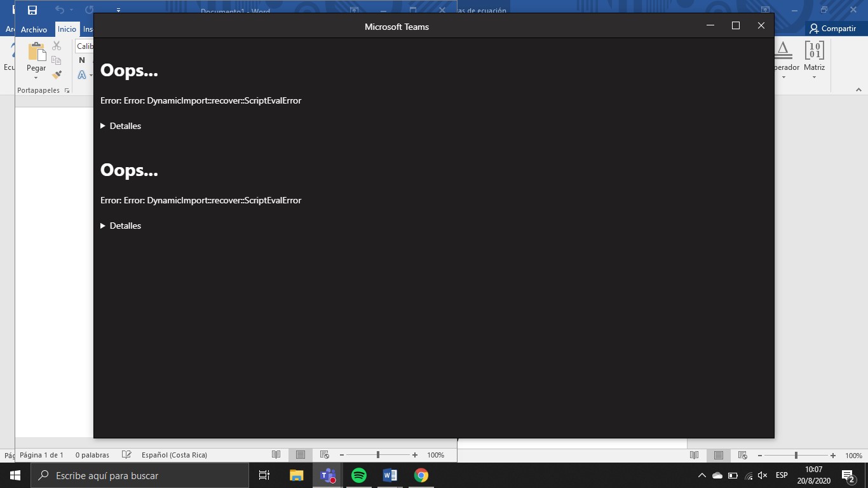
Task: Click the OneDrive cloud tray icon
Action: pyautogui.click(x=717, y=475)
